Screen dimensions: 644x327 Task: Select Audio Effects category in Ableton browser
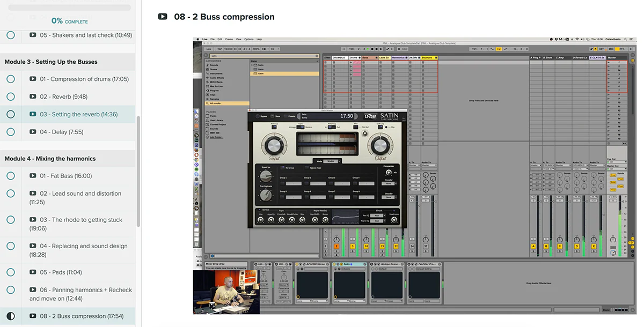217,78
